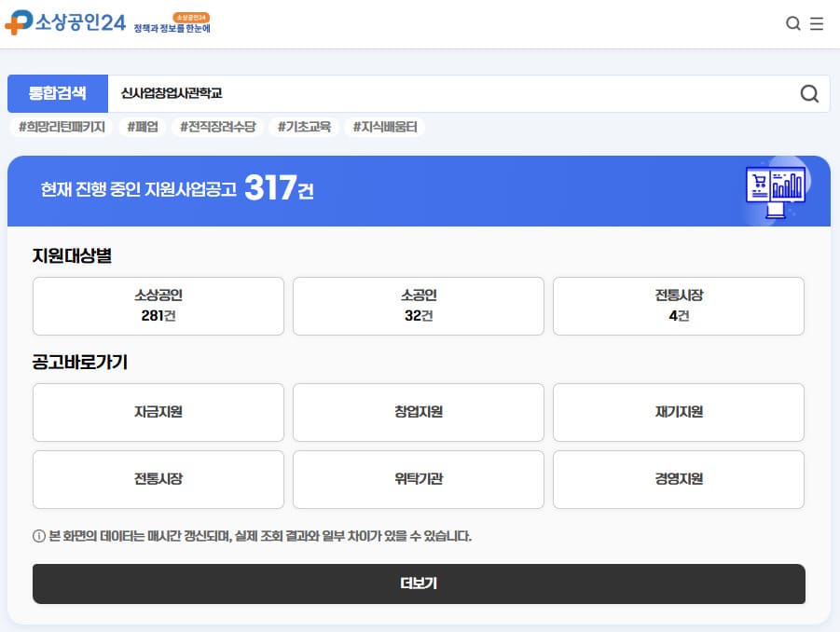Open 소공인 32건 category card

(419, 306)
